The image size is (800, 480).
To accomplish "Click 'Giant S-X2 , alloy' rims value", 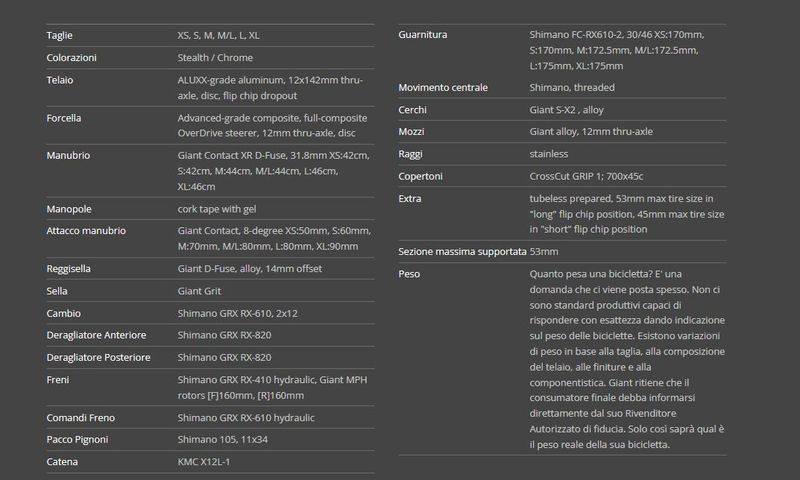I will pos(566,110).
